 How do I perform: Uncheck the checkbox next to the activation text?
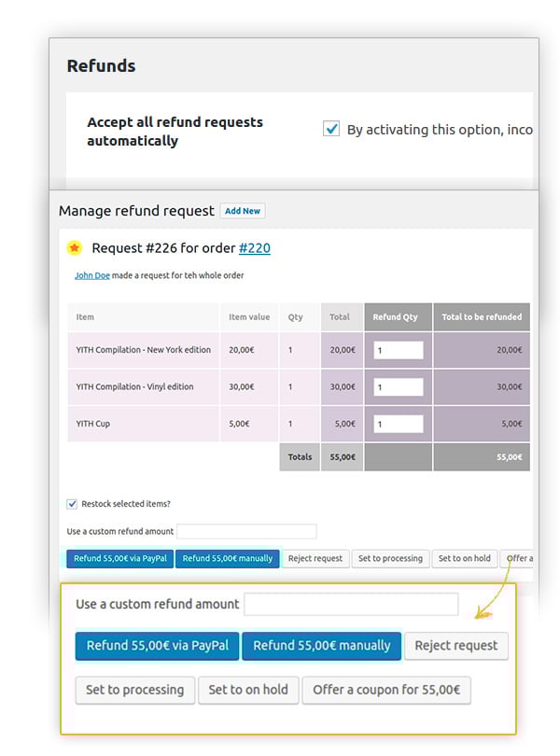(x=331, y=129)
